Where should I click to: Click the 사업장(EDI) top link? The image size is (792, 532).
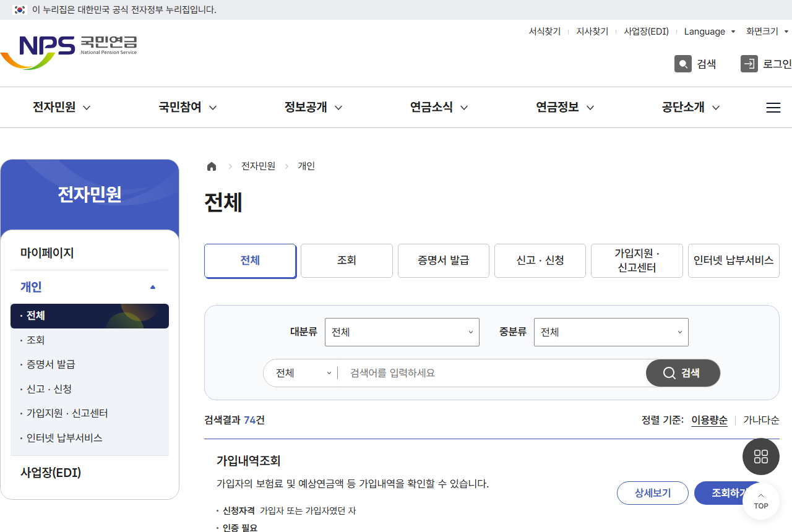pyautogui.click(x=646, y=32)
